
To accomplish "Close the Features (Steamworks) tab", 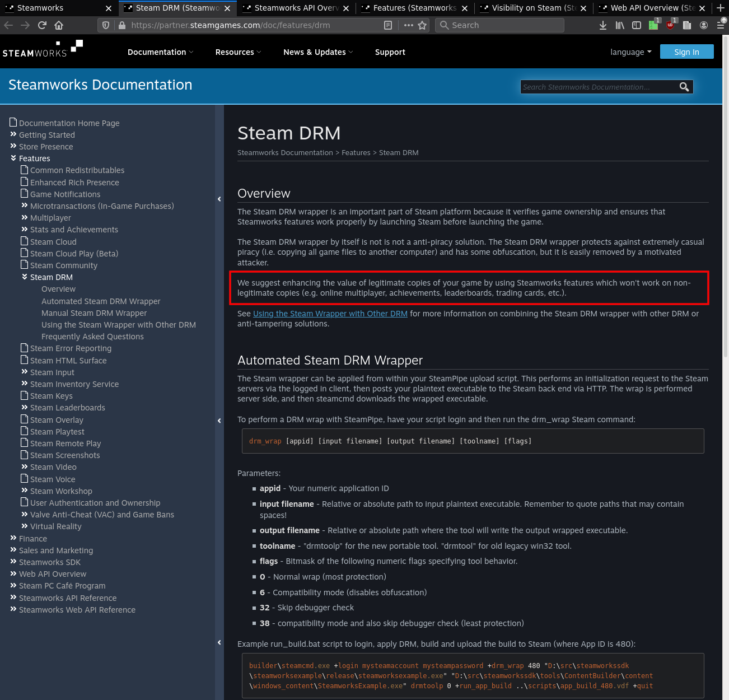I will click(465, 8).
